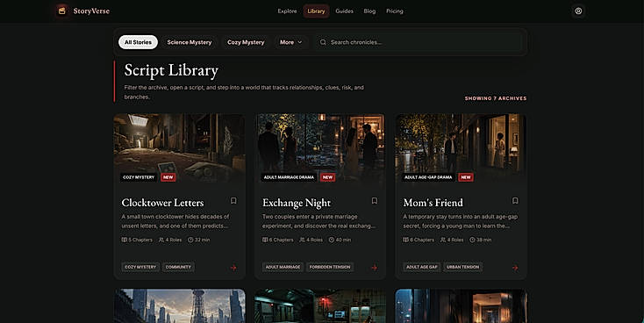Click the StoryVerse logo icon
The height and width of the screenshot is (323, 644).
pyautogui.click(x=62, y=11)
